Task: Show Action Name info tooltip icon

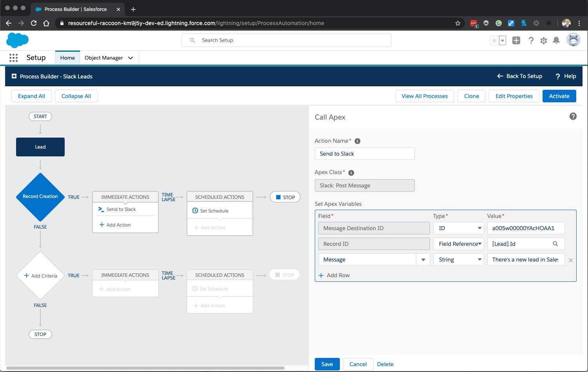Action: (x=357, y=141)
